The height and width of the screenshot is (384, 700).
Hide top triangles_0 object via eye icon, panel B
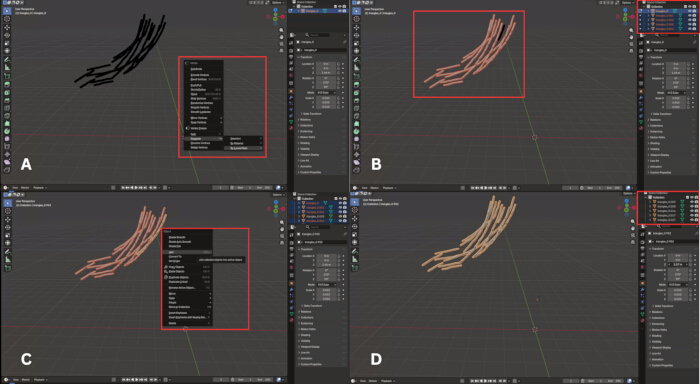[690, 11]
